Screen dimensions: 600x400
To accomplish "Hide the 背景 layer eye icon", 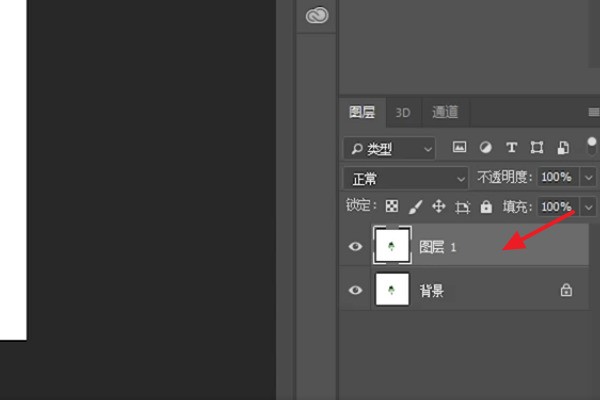I will pos(355,291).
